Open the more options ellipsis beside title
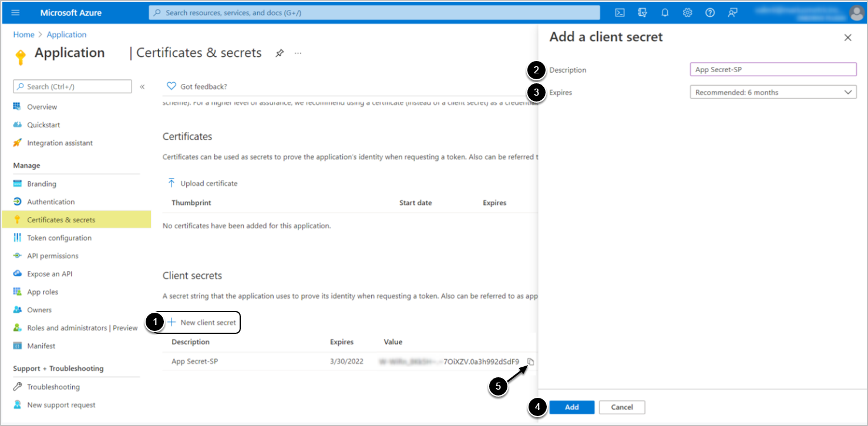Screen dimensions: 868x426 [x=298, y=53]
